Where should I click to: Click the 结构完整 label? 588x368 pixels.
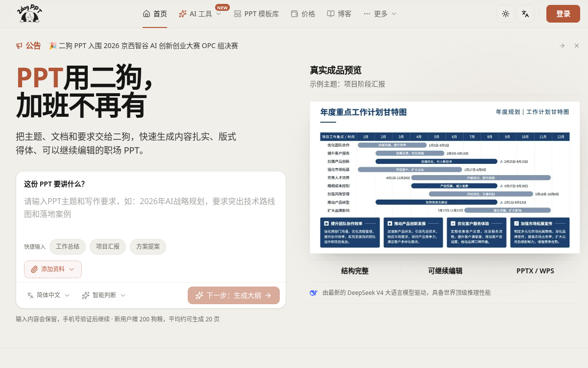355,271
